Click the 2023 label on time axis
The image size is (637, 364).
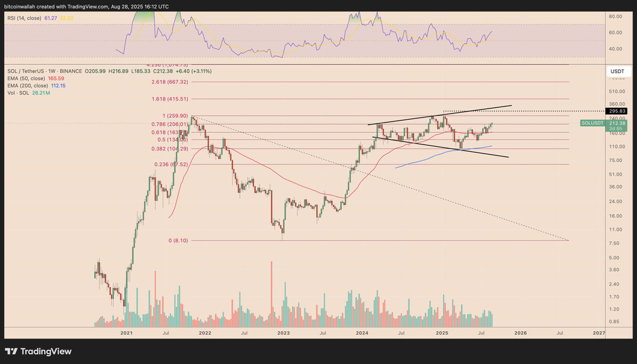click(x=283, y=333)
